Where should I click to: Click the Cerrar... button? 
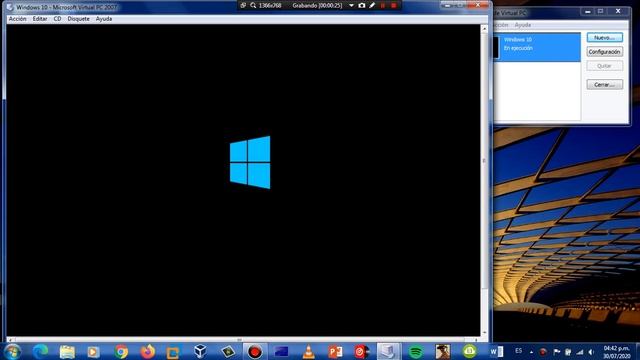click(604, 84)
